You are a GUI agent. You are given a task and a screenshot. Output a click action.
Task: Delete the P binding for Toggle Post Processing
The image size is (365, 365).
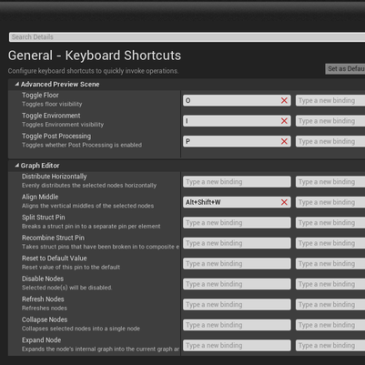(284, 141)
